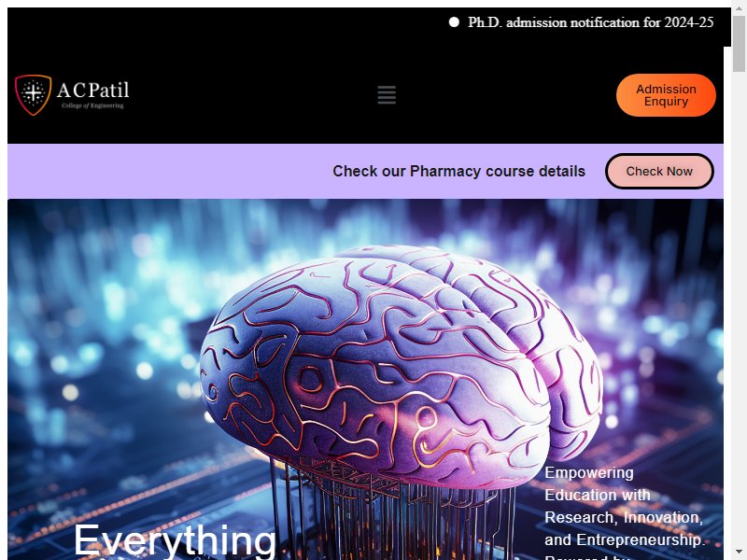Image resolution: width=747 pixels, height=560 pixels.
Task: Open the Admission Enquiry form
Action: click(666, 95)
